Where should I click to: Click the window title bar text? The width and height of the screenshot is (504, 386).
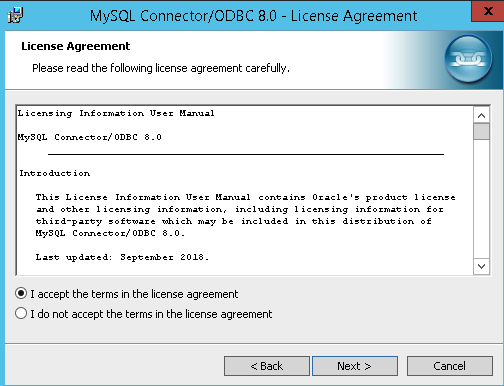coord(253,16)
